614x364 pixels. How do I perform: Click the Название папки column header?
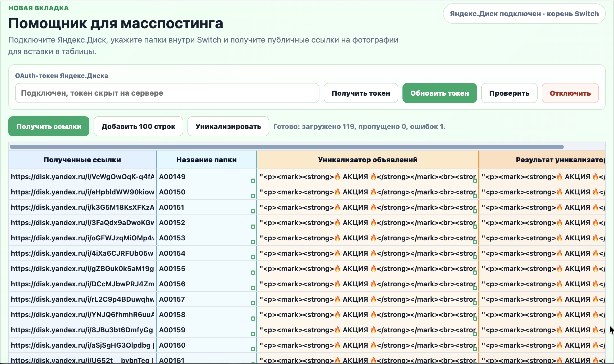tap(207, 160)
